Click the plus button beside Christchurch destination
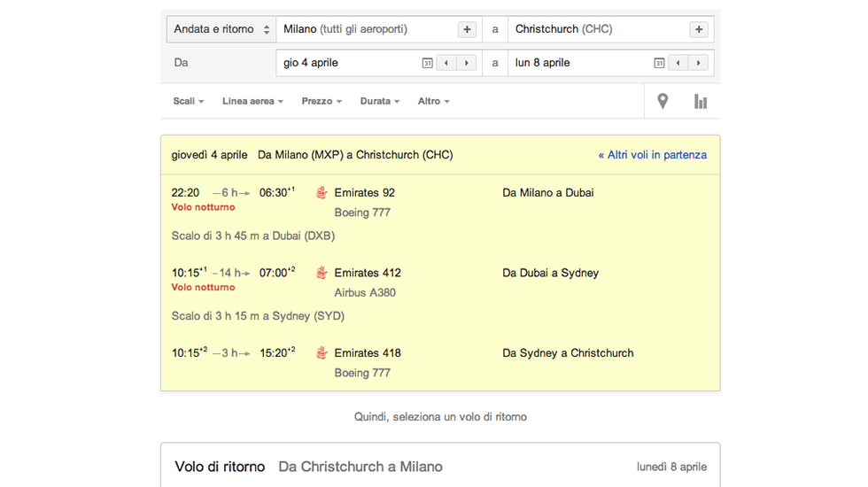This screenshot has height=487, width=868. (x=699, y=29)
